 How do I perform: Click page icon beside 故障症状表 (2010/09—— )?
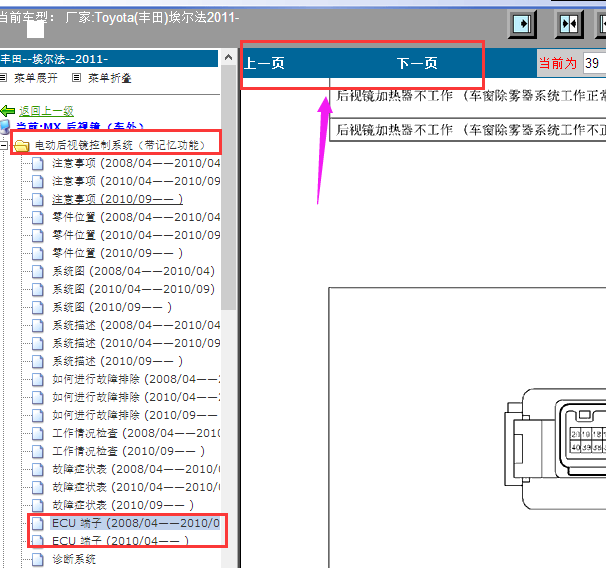[x=37, y=505]
